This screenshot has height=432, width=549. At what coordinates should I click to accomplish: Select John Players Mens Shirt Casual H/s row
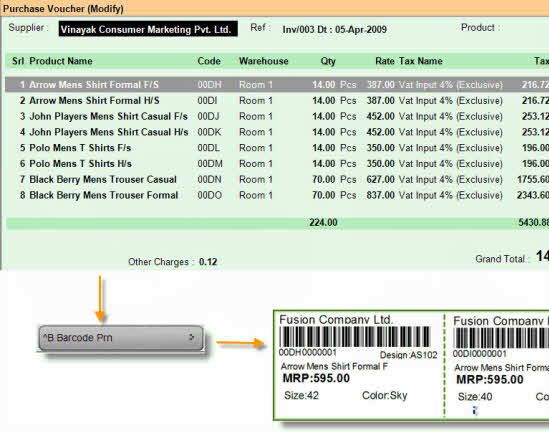[x=277, y=132]
